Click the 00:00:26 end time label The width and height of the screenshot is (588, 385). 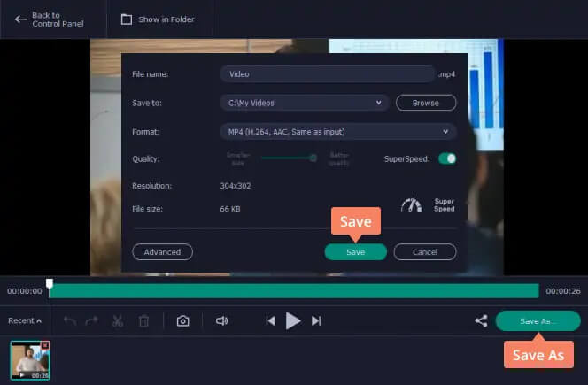coord(563,291)
